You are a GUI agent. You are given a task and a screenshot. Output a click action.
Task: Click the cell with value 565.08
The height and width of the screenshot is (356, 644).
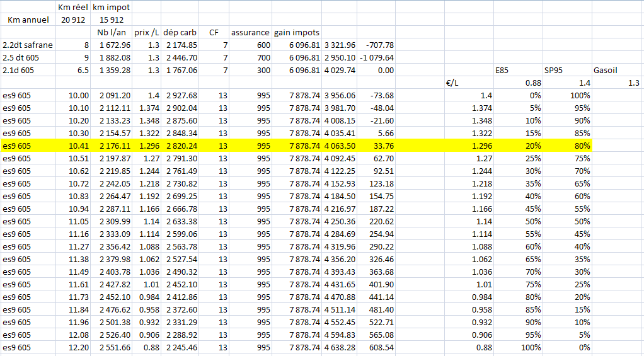click(x=376, y=335)
